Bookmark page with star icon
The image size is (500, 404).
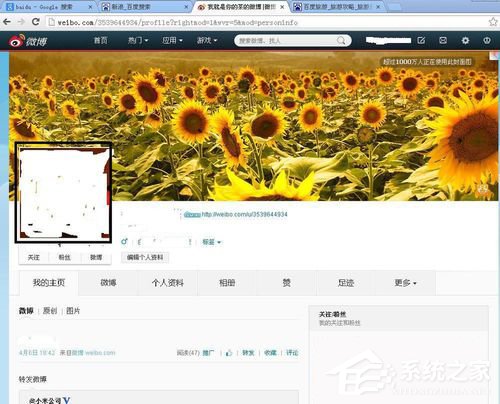[x=493, y=22]
